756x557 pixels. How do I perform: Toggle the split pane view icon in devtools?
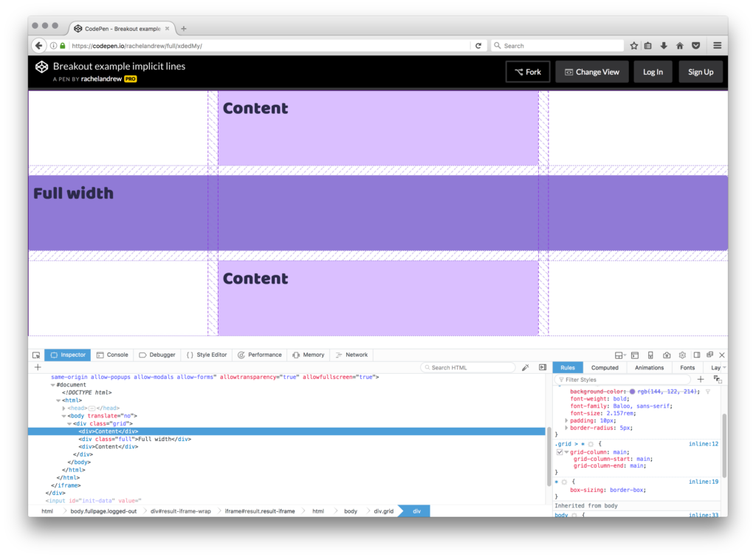click(x=698, y=355)
